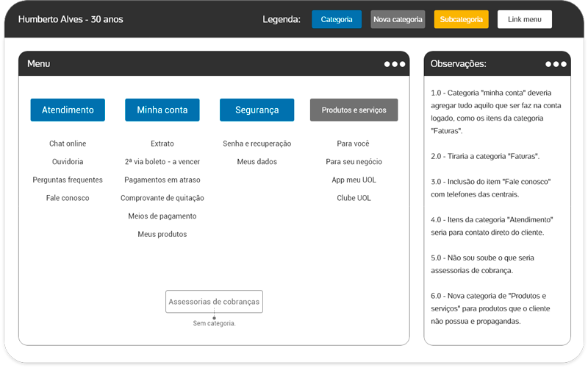Open the Produtos e serviços category

[x=354, y=110]
